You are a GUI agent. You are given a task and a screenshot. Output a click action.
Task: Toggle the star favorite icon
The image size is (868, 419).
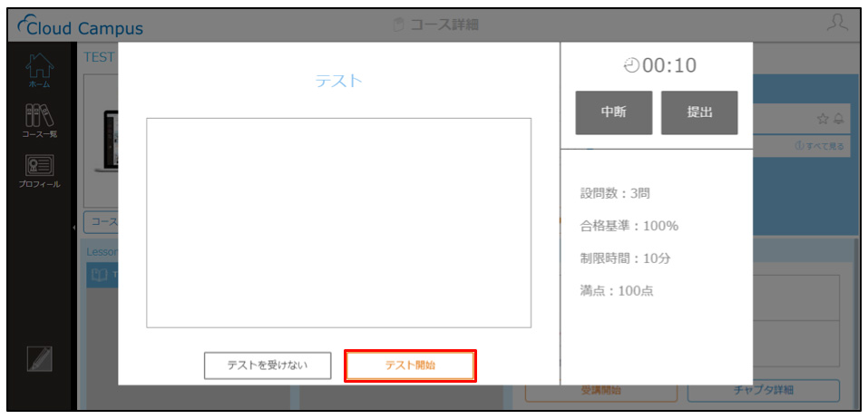coord(823,118)
